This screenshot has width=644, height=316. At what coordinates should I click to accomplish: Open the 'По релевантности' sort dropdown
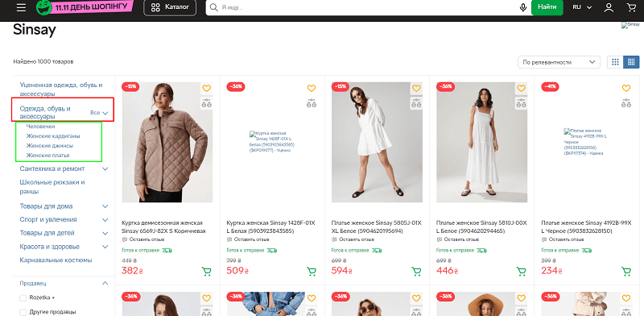[x=559, y=62]
